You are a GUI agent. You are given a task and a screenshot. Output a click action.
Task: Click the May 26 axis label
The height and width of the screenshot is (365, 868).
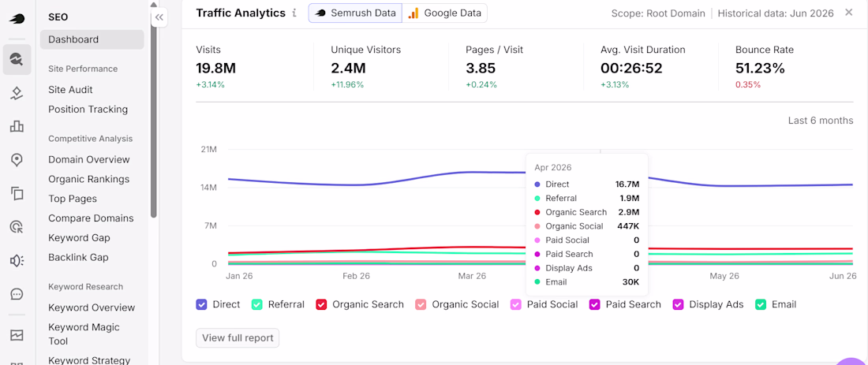(724, 276)
